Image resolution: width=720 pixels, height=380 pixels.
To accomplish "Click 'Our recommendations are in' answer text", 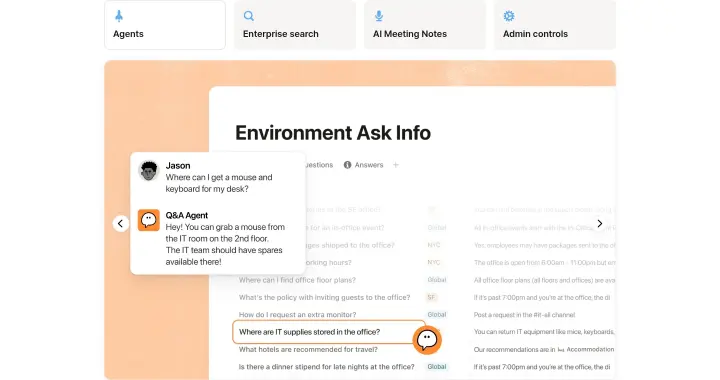I will click(x=514, y=350).
